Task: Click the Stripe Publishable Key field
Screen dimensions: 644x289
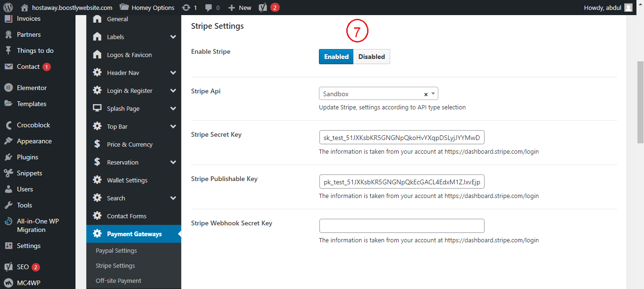Action: tap(402, 182)
